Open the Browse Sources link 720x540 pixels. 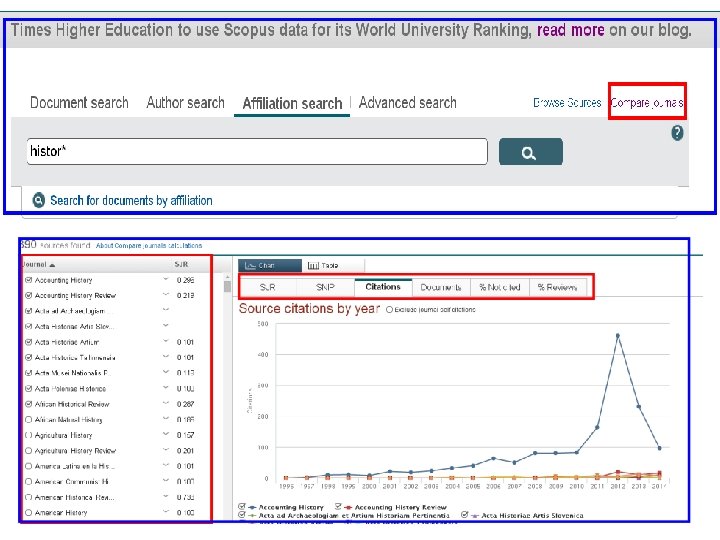(567, 102)
